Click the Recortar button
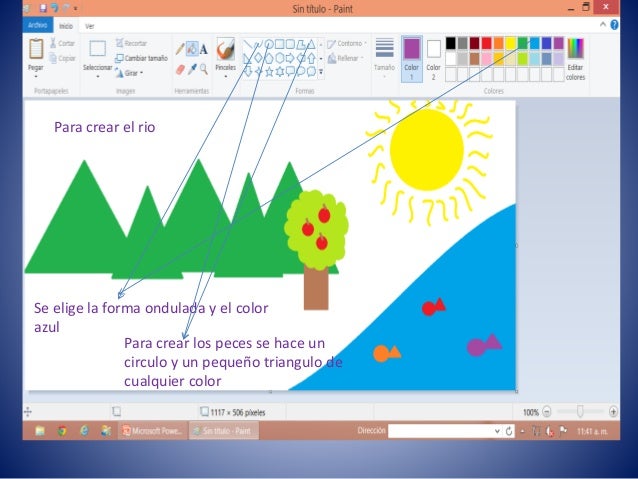 131,43
